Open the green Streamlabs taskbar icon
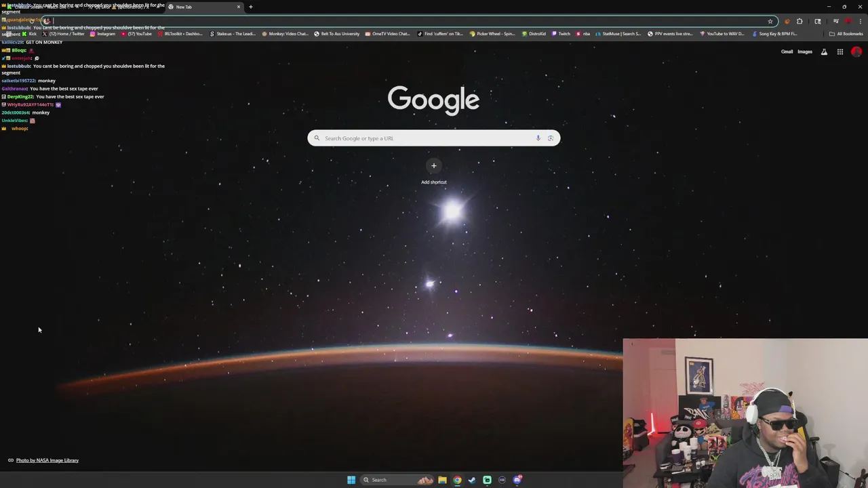Viewport: 868px width, 488px height. 487,480
